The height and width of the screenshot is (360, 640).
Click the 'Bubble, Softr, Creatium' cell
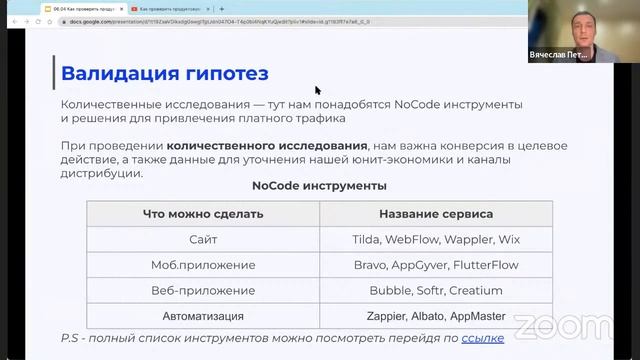coord(436,291)
